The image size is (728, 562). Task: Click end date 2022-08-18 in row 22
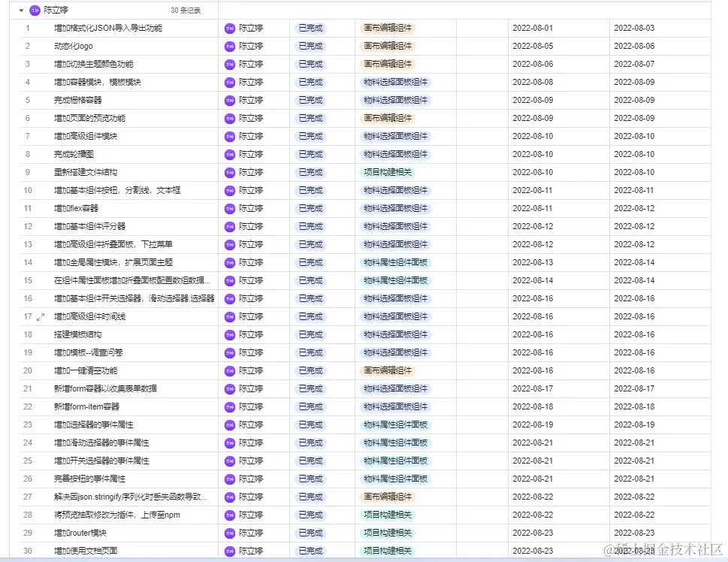pyautogui.click(x=634, y=407)
